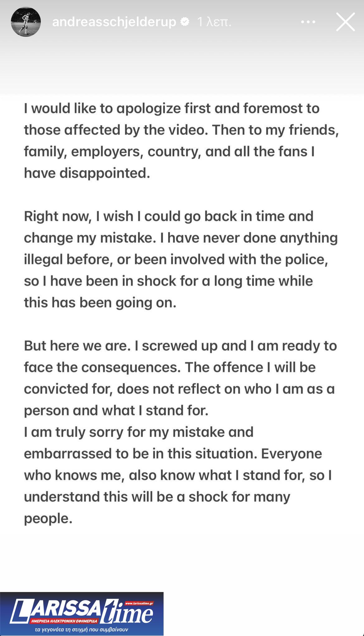Tap the tagline "τα γεγονότα τη στιγμή που συμβαίνουν"
Image resolution: width=364 pixels, height=636 pixels.
(81, 629)
